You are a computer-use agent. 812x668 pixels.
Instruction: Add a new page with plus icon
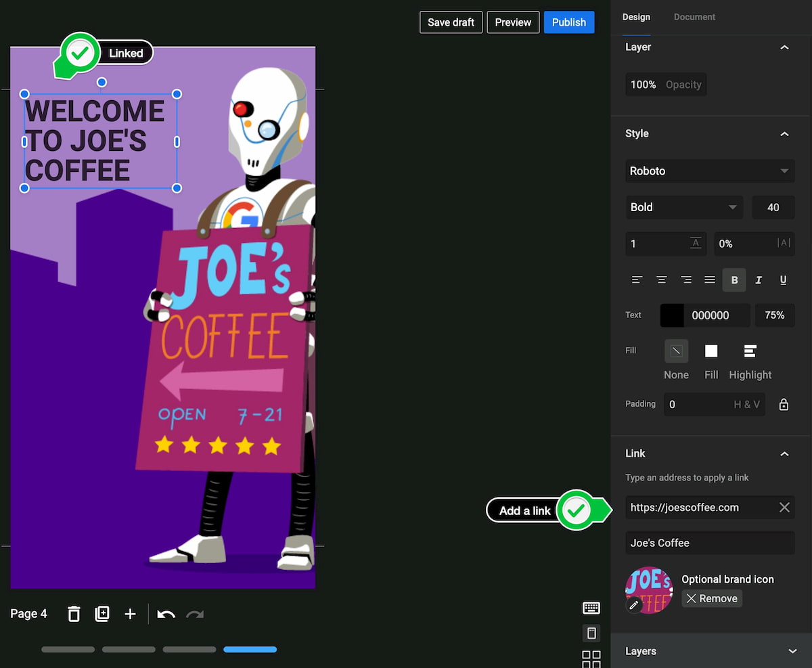pyautogui.click(x=130, y=614)
